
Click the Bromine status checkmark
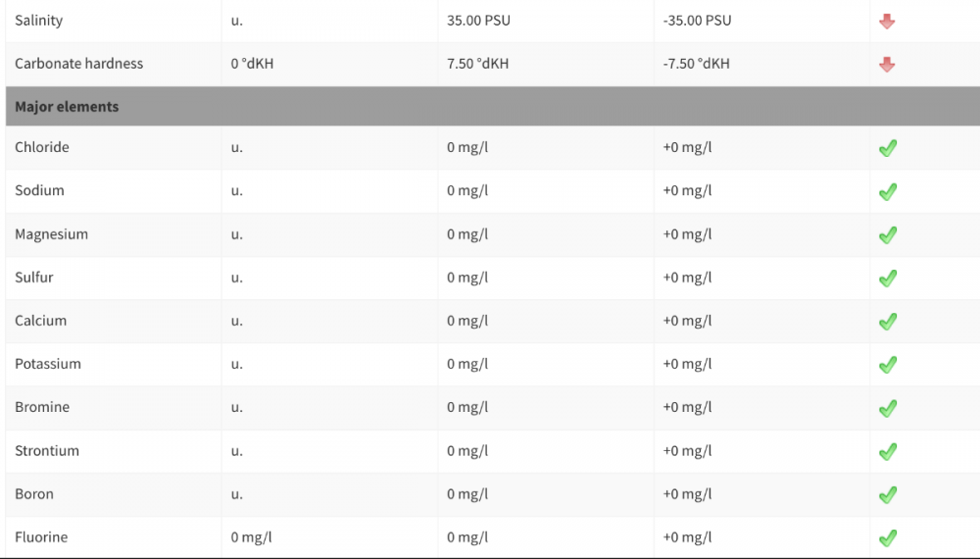tap(888, 408)
